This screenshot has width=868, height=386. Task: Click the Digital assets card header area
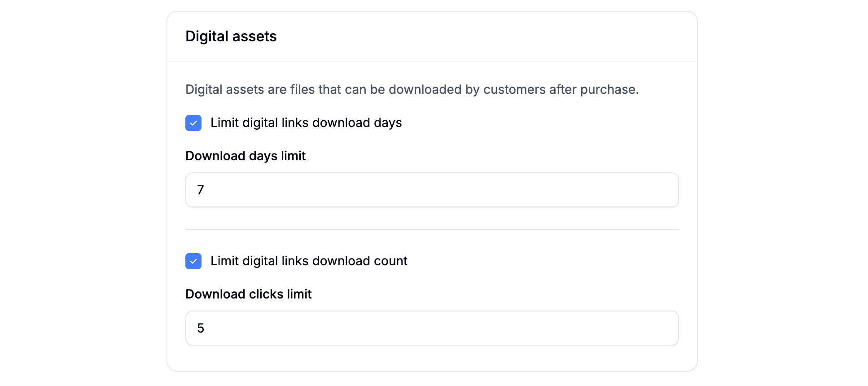431,36
